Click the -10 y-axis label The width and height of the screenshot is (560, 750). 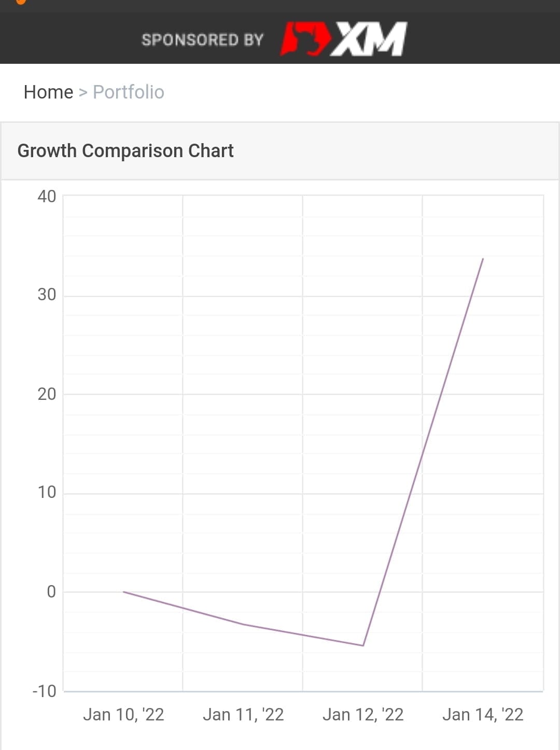point(44,691)
